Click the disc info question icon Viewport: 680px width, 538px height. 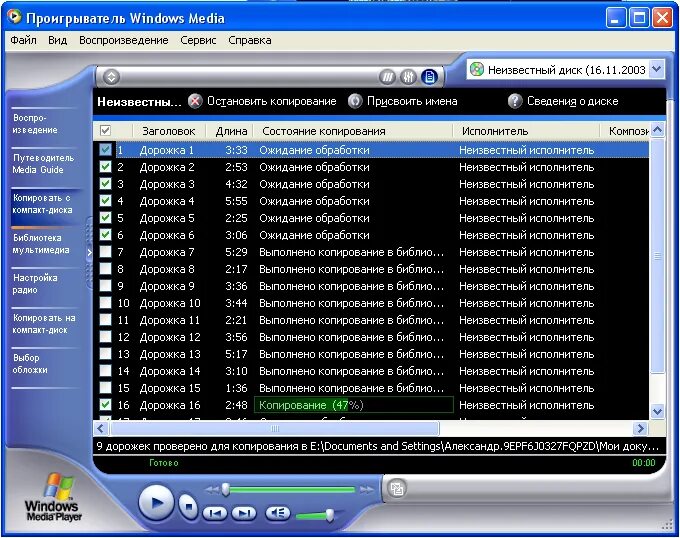coord(515,101)
